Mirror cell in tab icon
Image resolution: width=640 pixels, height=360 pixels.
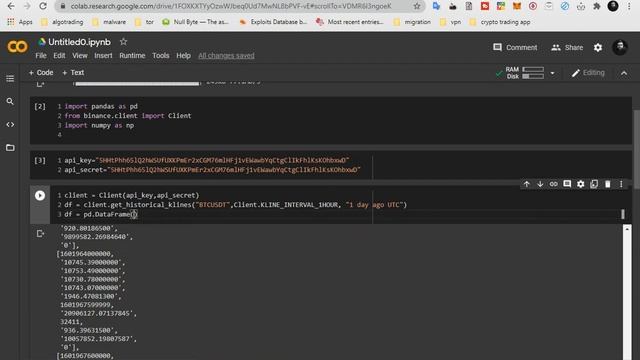(594, 184)
